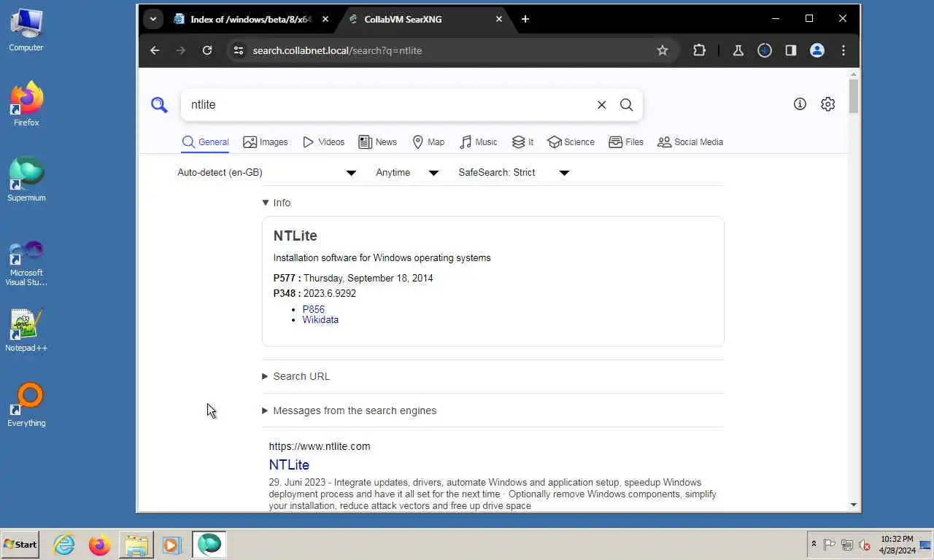Viewport: 934px width, 560px height.
Task: Reload the current page
Action: pos(207,50)
